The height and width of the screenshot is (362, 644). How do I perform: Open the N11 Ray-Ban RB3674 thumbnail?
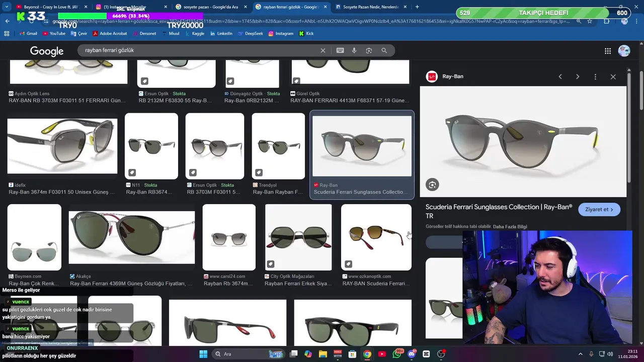pos(151,146)
